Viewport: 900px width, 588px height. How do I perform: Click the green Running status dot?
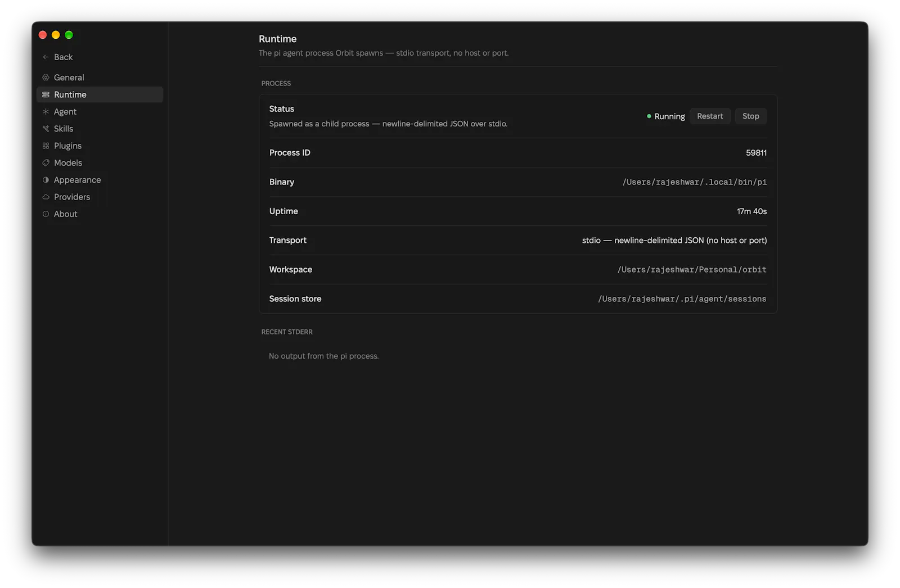(649, 116)
